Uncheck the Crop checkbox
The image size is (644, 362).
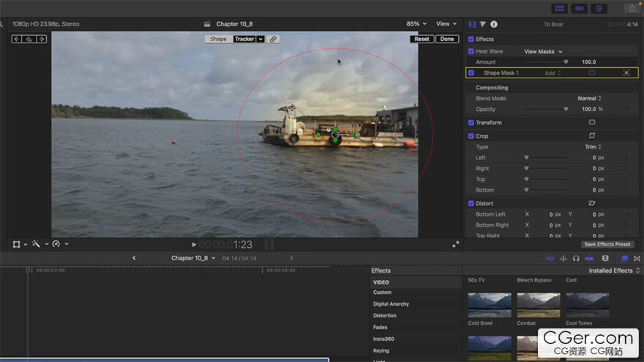pyautogui.click(x=471, y=136)
